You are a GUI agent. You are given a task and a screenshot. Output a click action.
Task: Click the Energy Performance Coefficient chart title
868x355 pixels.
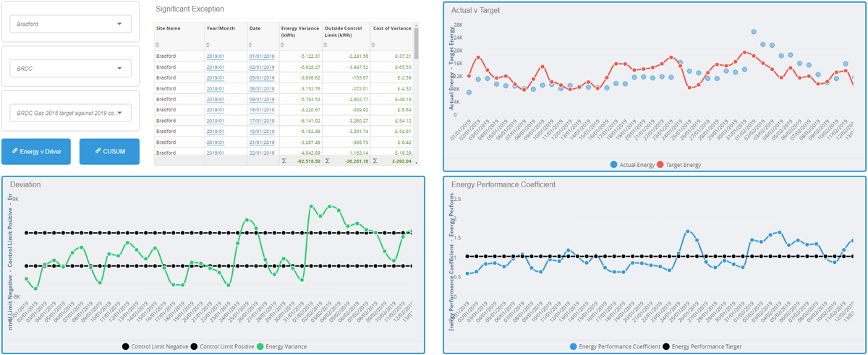[x=503, y=184]
